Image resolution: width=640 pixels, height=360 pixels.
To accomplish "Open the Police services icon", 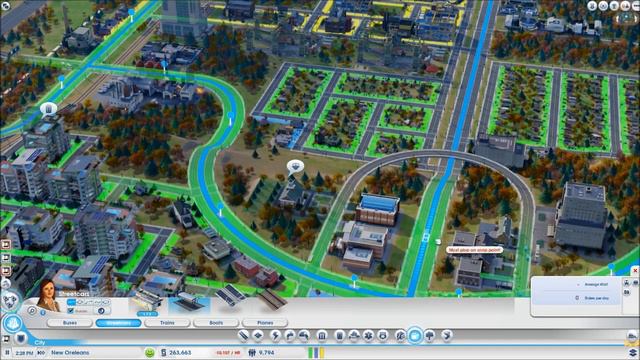I will pos(383,336).
